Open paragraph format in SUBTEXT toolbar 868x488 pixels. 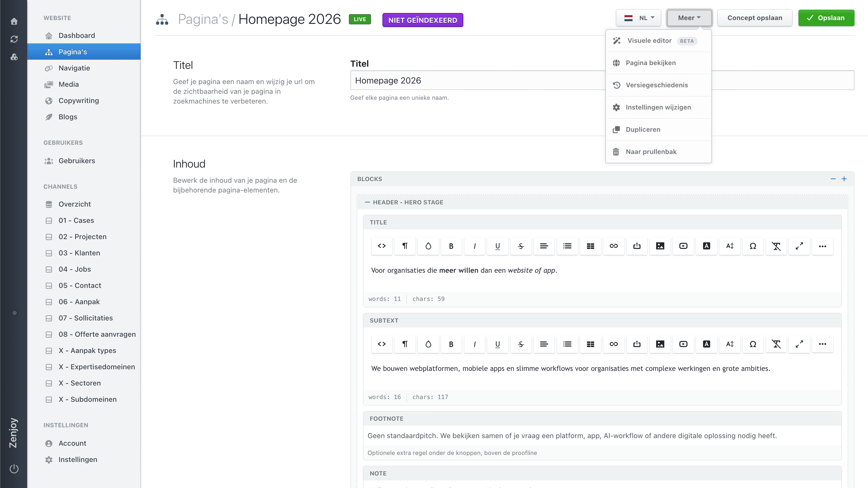click(x=405, y=344)
